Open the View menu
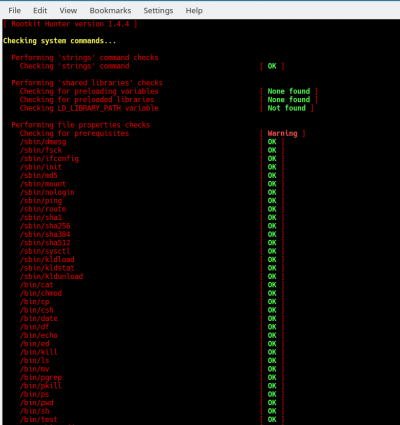The image size is (400, 425). [x=68, y=11]
